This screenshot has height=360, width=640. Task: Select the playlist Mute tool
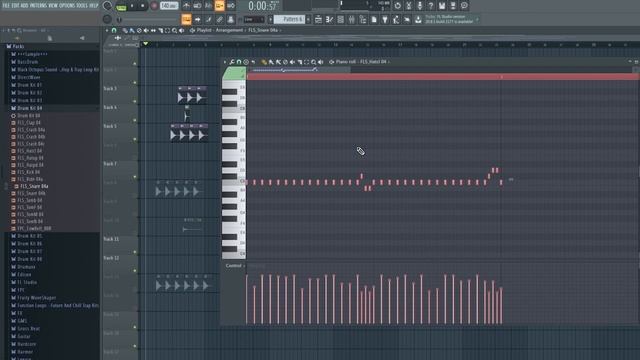146,30
